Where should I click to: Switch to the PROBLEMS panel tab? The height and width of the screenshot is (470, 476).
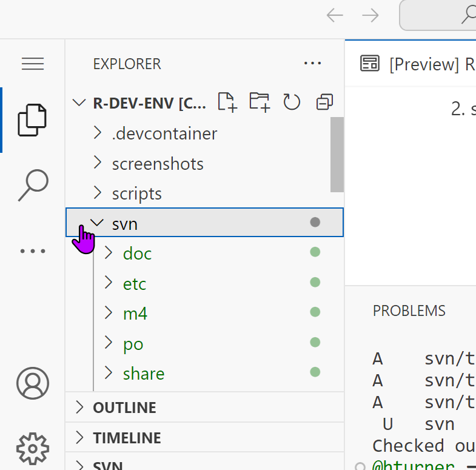pos(409,311)
